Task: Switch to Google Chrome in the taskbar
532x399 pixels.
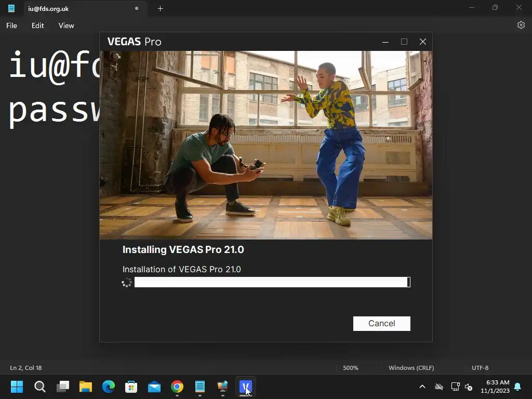Action: pyautogui.click(x=177, y=387)
